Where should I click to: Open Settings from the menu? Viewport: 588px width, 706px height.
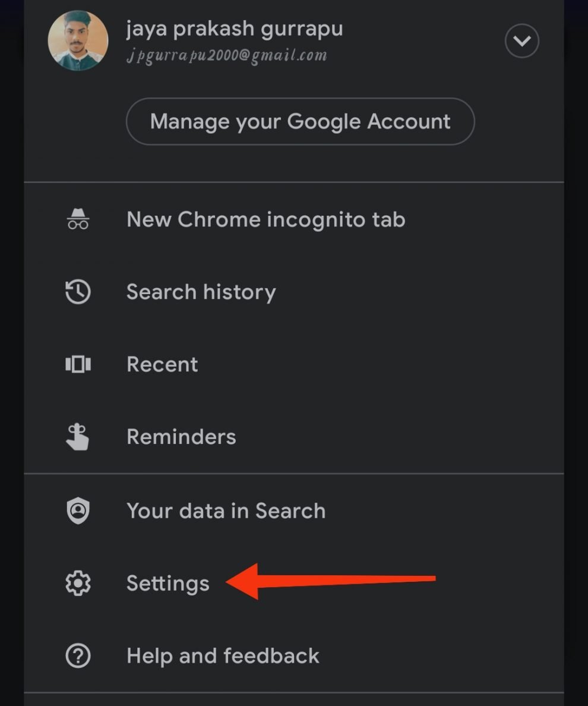click(168, 584)
